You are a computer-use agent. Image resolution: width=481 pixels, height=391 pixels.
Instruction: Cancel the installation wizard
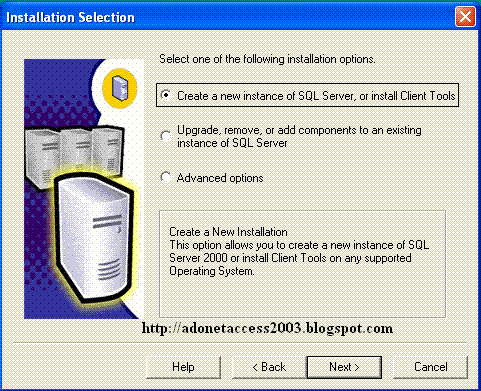430,367
